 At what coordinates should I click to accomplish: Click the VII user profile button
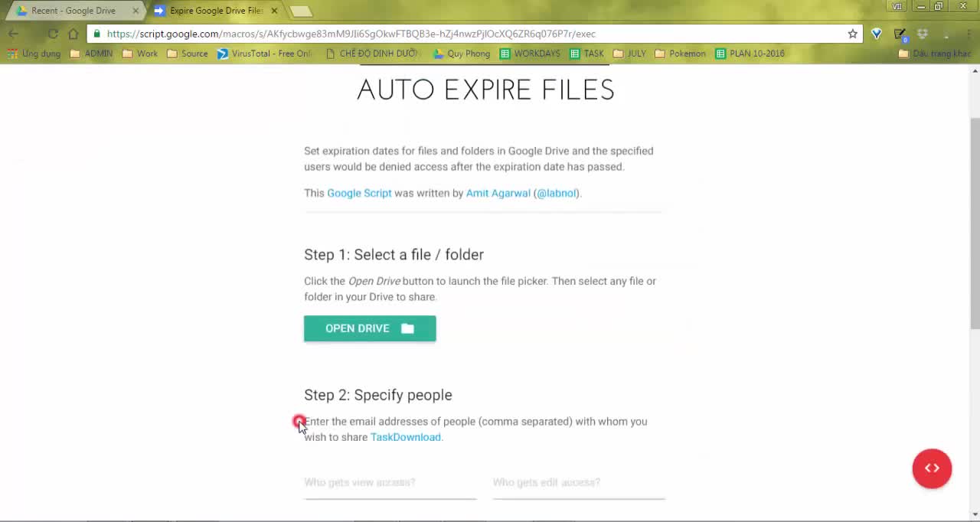tap(897, 6)
